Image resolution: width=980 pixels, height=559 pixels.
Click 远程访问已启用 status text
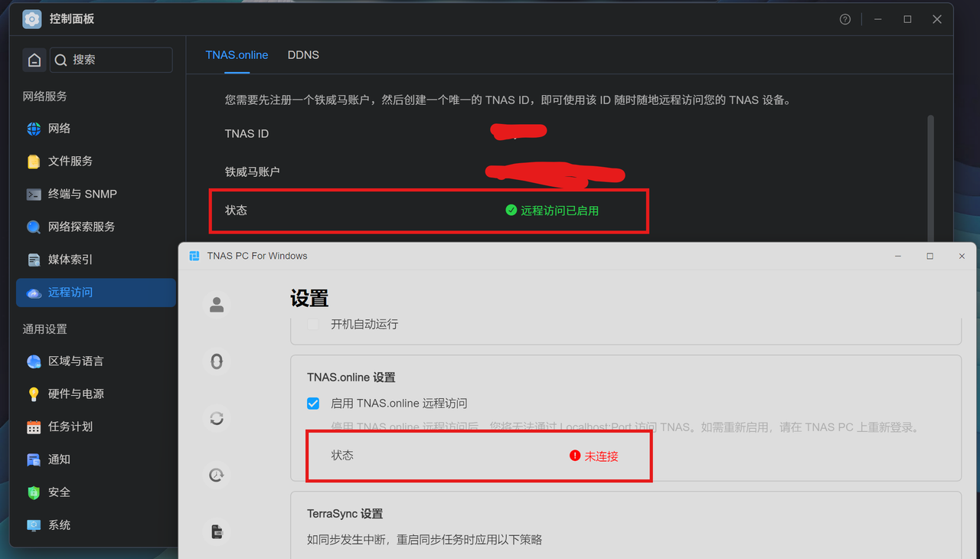pos(560,211)
